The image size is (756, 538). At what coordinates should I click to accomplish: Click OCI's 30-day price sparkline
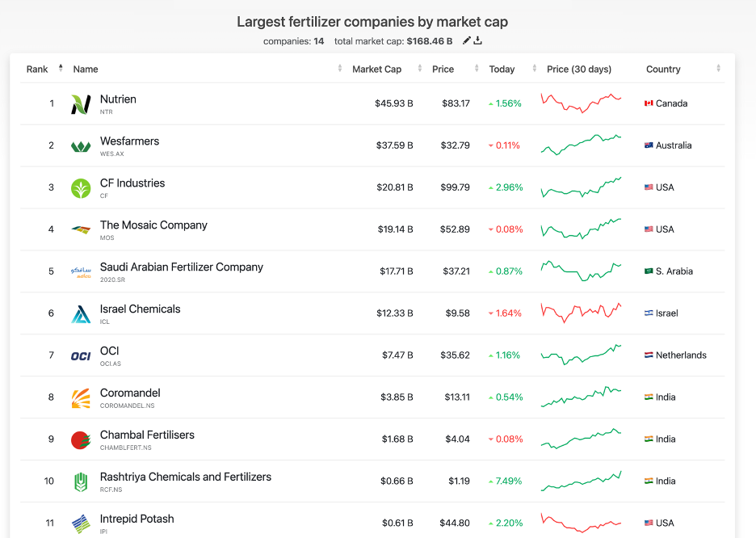click(581, 355)
